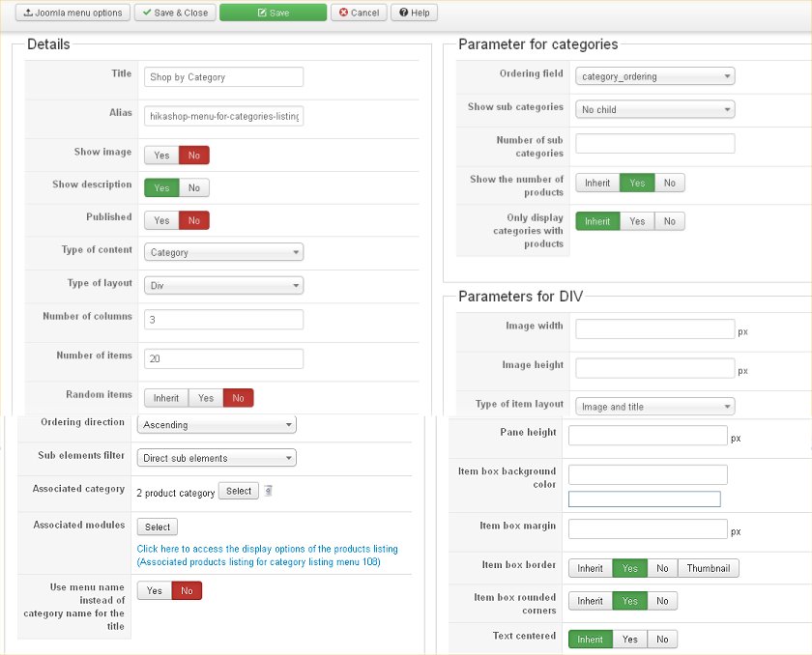Image resolution: width=812 pixels, height=655 pixels.
Task: Set Item box border to Yes
Action: pos(630,568)
